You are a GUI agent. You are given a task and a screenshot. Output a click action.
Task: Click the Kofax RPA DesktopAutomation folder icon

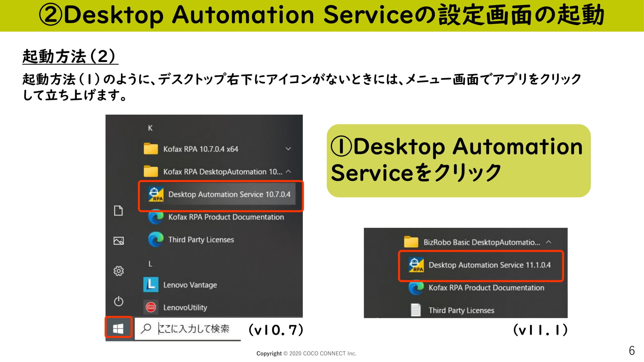[x=151, y=171]
